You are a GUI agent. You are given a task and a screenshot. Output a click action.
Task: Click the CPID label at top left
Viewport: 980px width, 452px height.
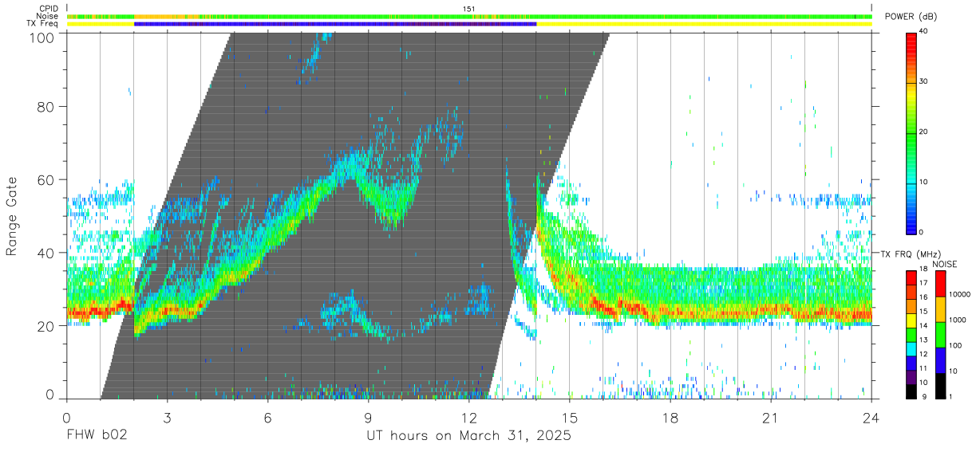[49, 8]
